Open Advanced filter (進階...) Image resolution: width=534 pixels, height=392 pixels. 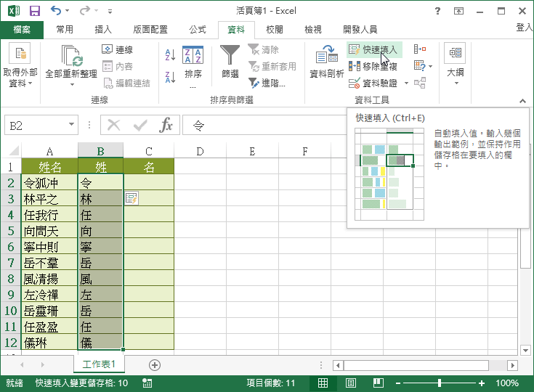(267, 83)
